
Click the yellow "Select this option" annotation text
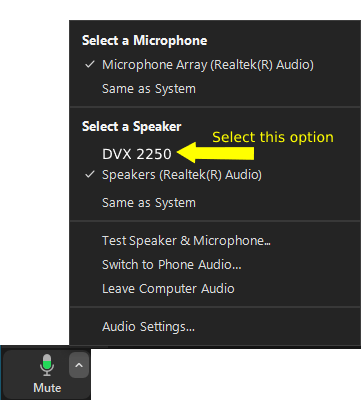click(x=273, y=137)
